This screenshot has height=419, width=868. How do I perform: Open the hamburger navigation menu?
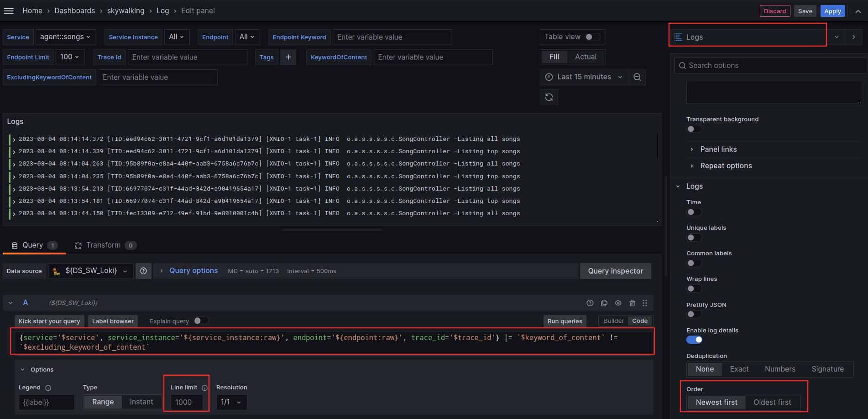coord(9,11)
